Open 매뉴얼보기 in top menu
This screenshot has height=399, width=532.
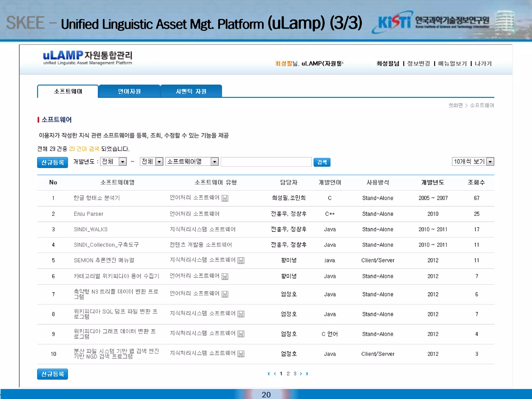(x=452, y=64)
